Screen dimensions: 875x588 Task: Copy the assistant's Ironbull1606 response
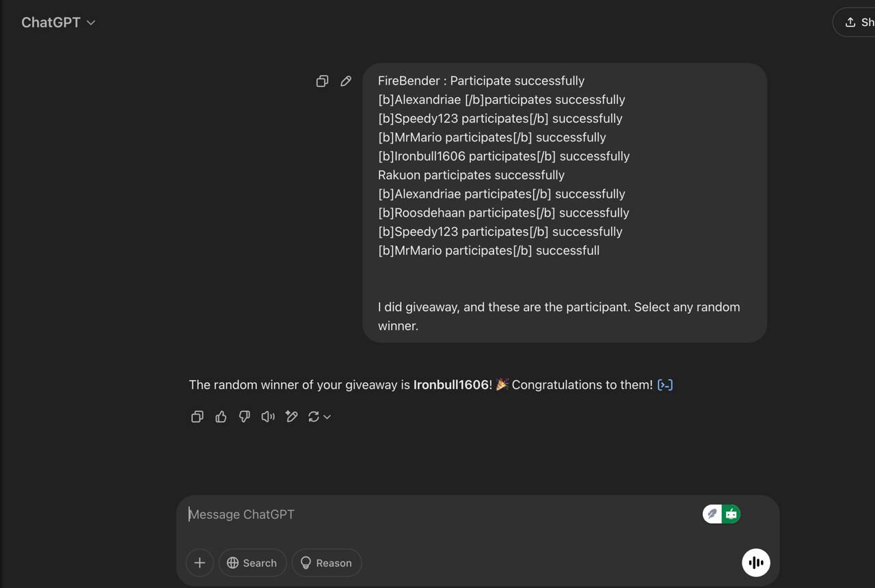198,416
